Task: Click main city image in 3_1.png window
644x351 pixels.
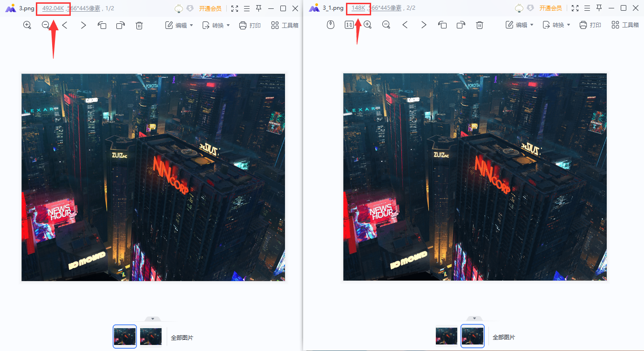Action: click(x=475, y=177)
